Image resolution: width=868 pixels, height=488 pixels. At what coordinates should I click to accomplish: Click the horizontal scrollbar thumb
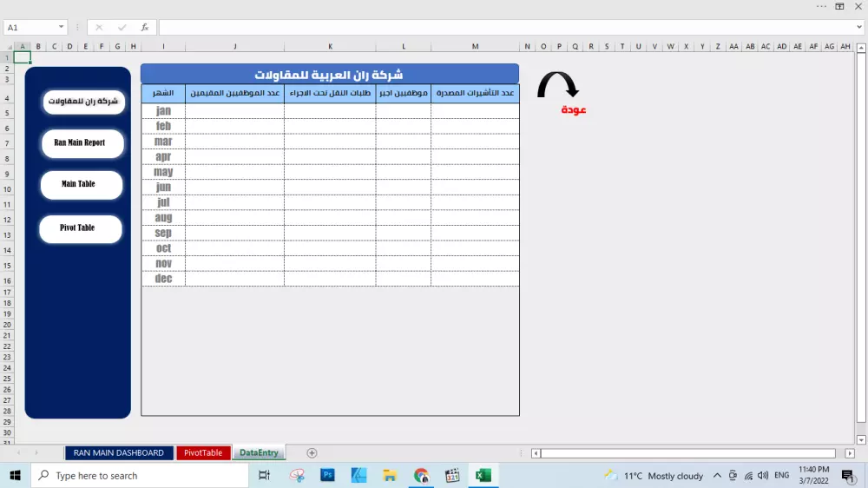coord(688,453)
